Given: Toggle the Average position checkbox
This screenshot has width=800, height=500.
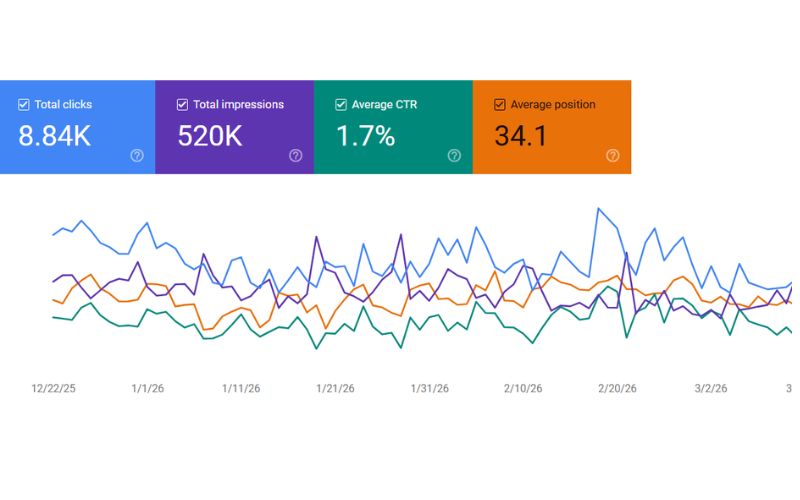Looking at the screenshot, I should 499,105.
